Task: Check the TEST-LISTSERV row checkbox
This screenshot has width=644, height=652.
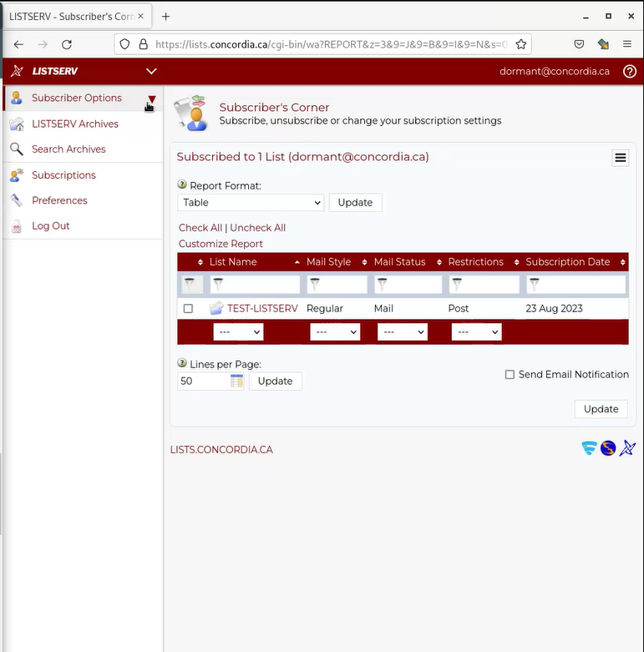Action: [189, 309]
